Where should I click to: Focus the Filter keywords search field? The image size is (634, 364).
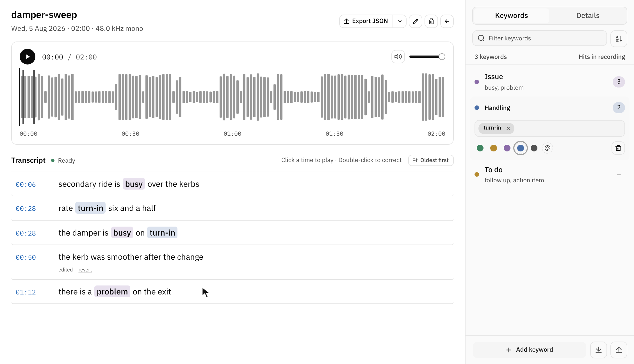click(x=540, y=38)
